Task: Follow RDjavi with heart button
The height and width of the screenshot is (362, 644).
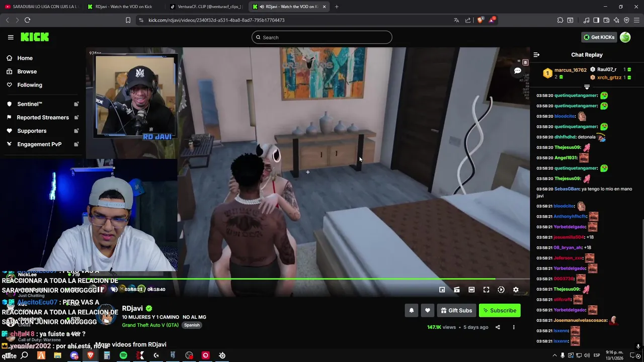Action: [427, 311]
